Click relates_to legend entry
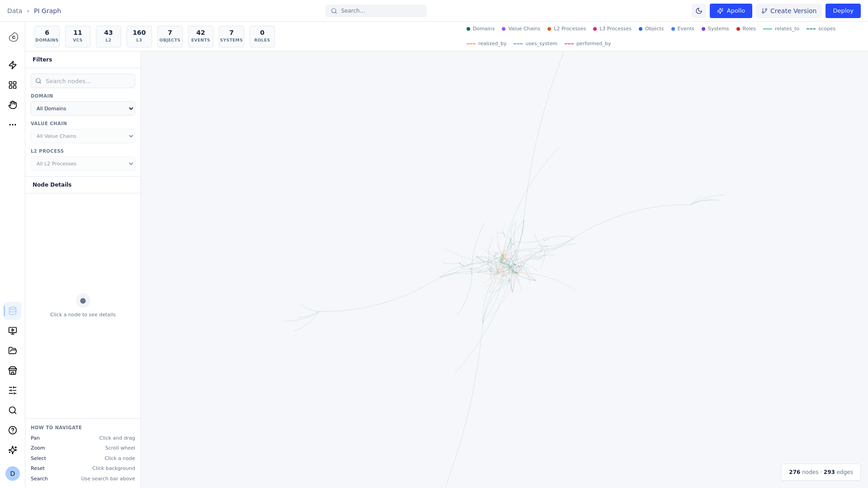This screenshot has height=488, width=868. (781, 29)
